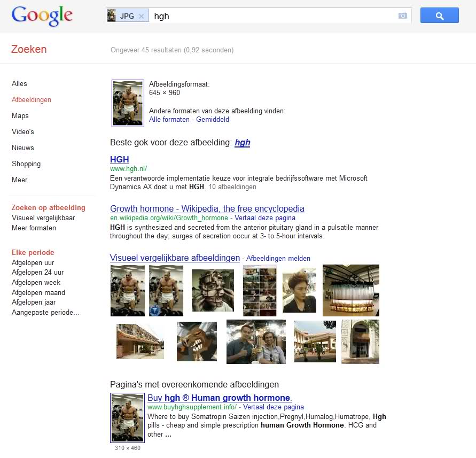Image resolution: width=476 pixels, height=458 pixels.
Task: Choose Aangepaste periode... time filter
Action: [x=45, y=313]
